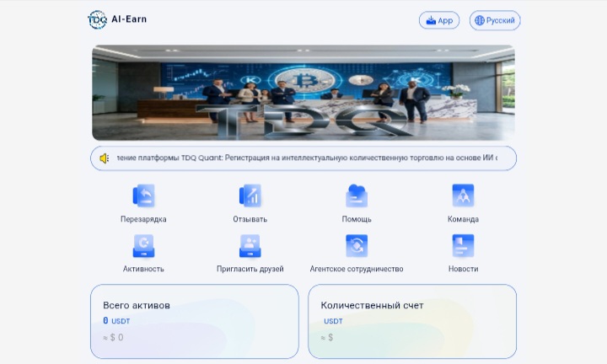Click the Перезарядка label
Screen dimensions: 607x364
tap(143, 219)
